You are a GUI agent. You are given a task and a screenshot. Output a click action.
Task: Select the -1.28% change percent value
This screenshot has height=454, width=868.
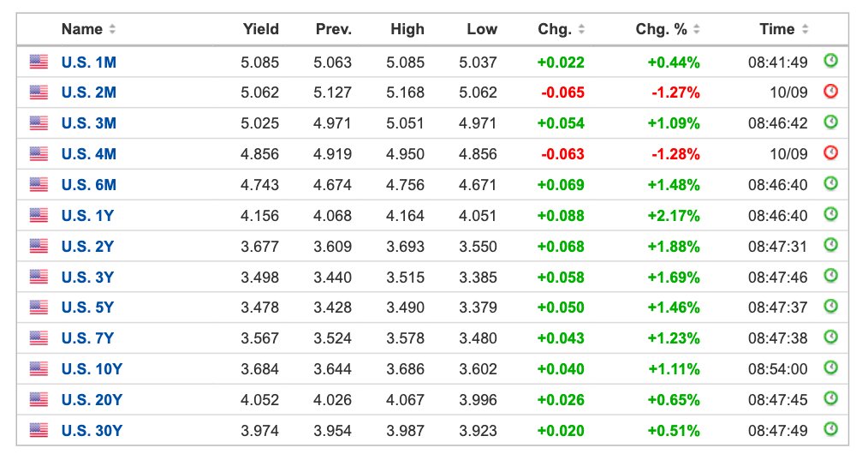pos(675,154)
